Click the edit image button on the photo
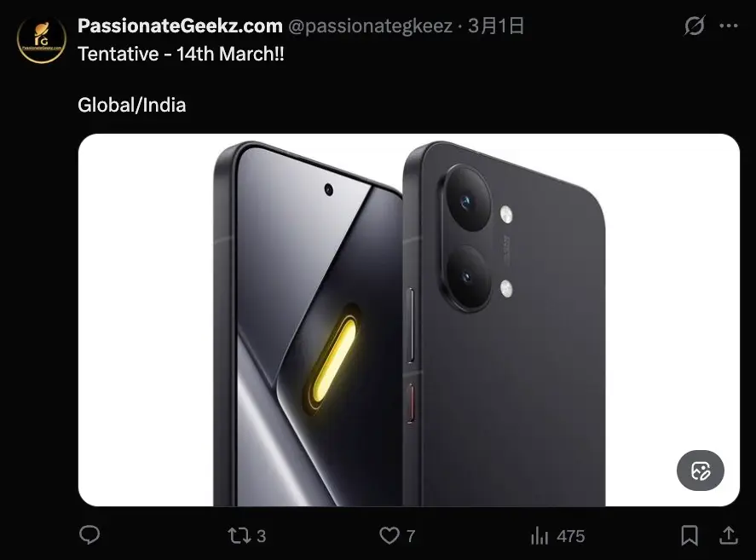Image resolution: width=756 pixels, height=560 pixels. click(700, 471)
